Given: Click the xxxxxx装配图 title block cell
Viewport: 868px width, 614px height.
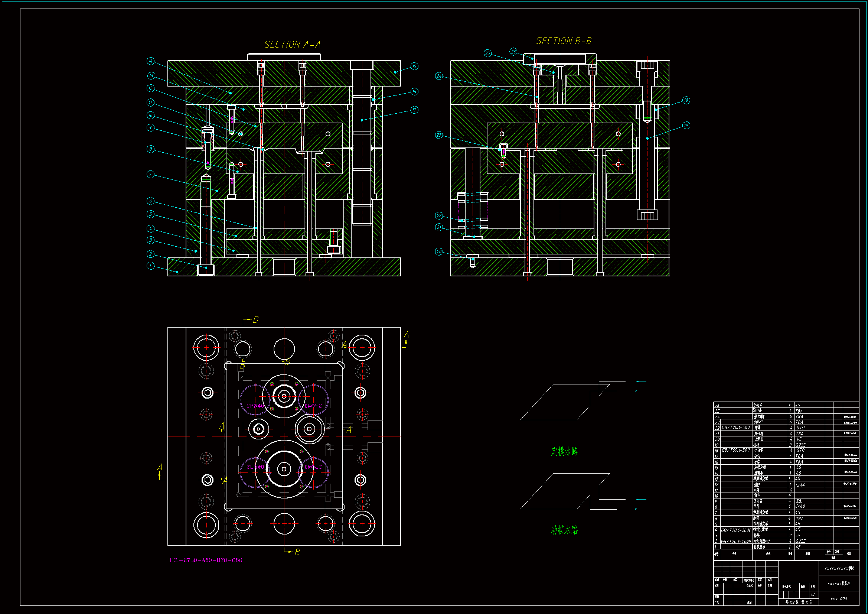Looking at the screenshot, I should [x=839, y=584].
